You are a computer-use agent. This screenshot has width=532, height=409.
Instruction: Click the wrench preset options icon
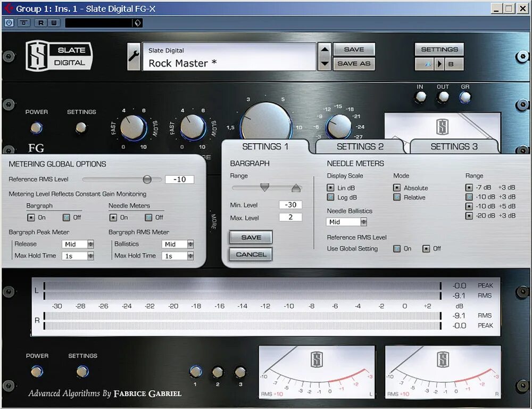pyautogui.click(x=134, y=56)
